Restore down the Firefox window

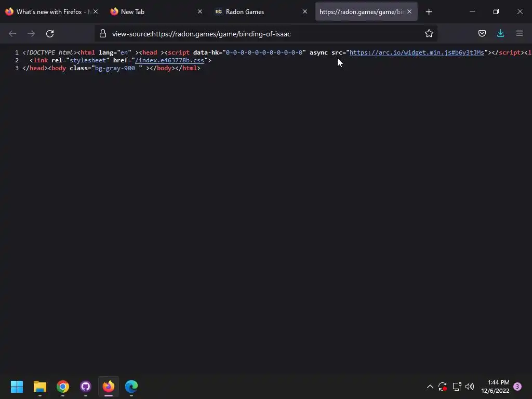click(496, 11)
